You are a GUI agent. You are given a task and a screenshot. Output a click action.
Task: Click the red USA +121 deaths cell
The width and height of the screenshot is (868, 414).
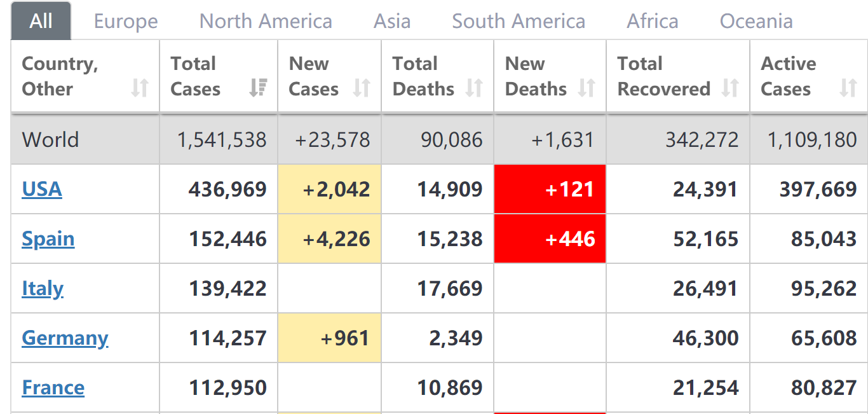550,189
